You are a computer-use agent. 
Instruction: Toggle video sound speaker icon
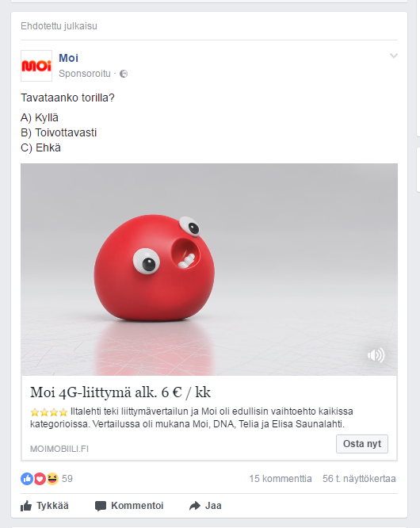click(376, 355)
